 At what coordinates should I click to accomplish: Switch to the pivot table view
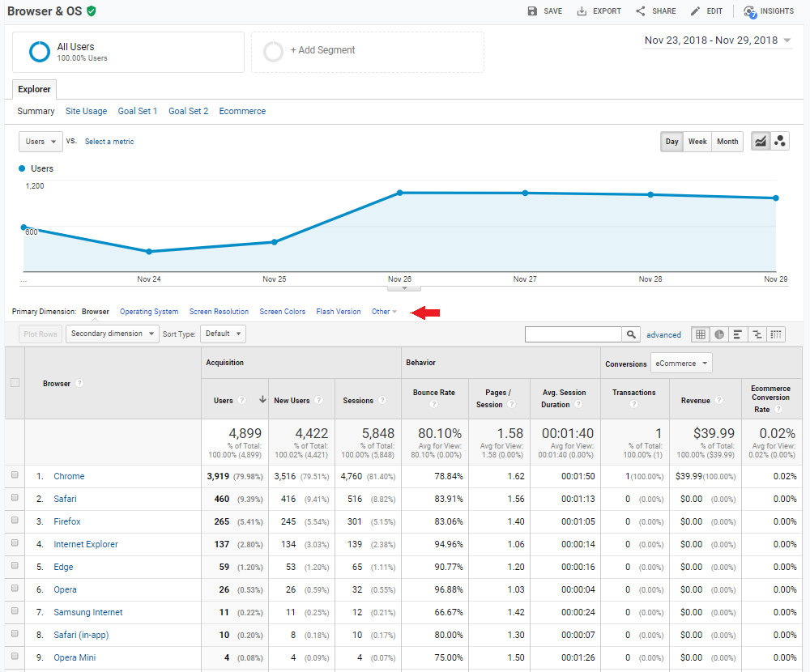pos(775,334)
